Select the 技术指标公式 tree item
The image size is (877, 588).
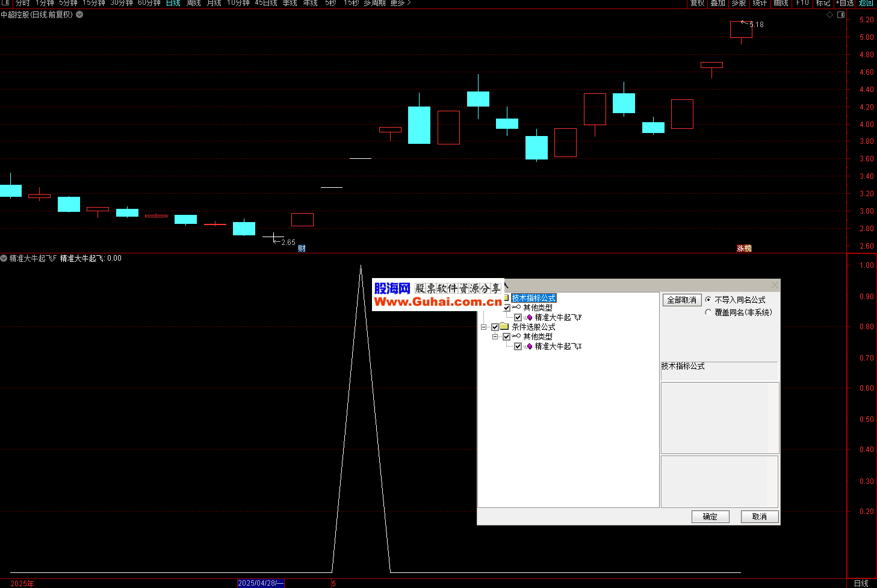pyautogui.click(x=534, y=298)
